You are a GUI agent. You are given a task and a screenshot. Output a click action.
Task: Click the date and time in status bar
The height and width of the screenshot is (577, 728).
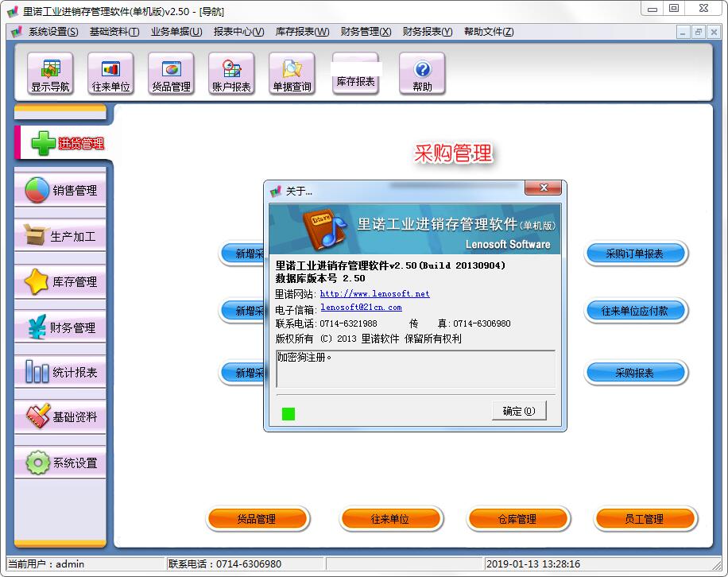click(x=533, y=564)
